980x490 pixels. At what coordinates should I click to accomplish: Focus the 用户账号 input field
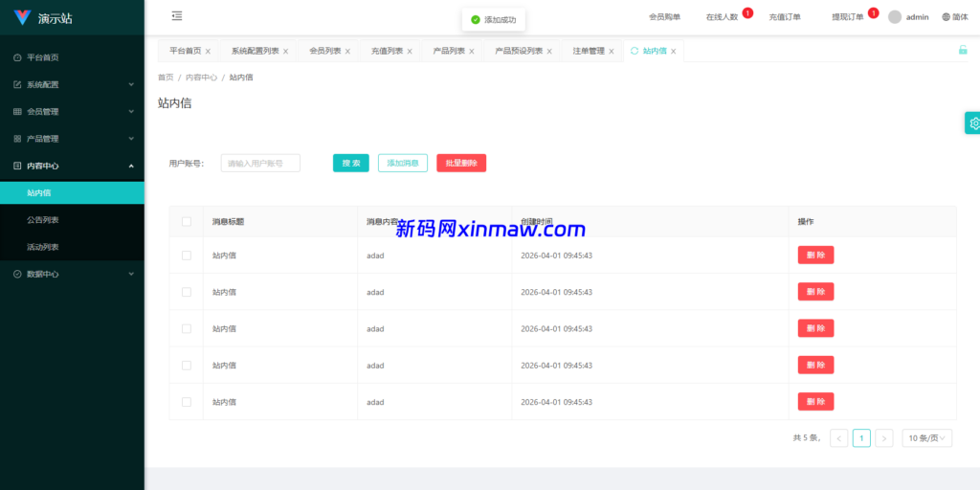[x=260, y=163]
